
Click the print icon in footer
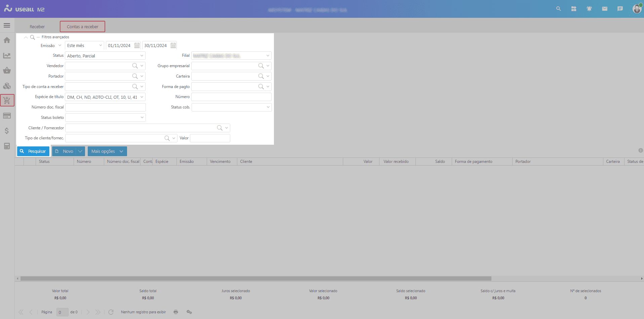176,312
